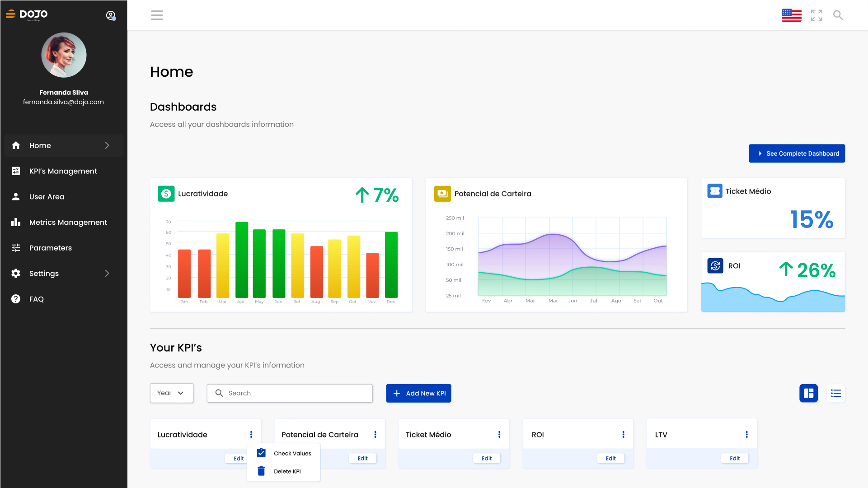The image size is (868, 488).
Task: Click the User Area person icon
Action: (16, 197)
